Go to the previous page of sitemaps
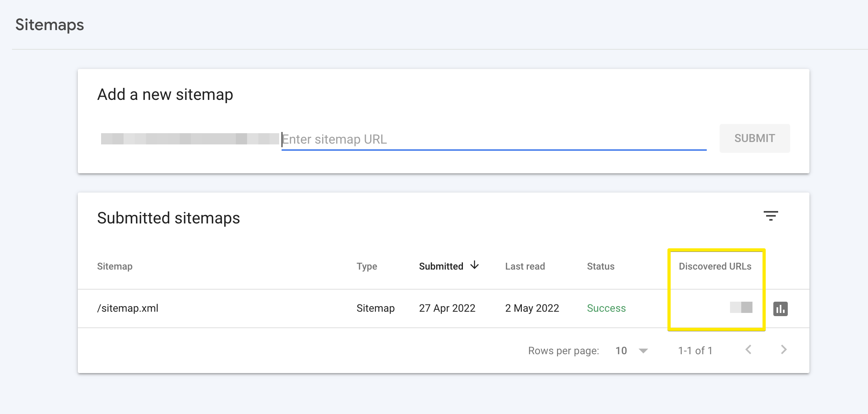Viewport: 868px width, 414px height. [x=748, y=350]
